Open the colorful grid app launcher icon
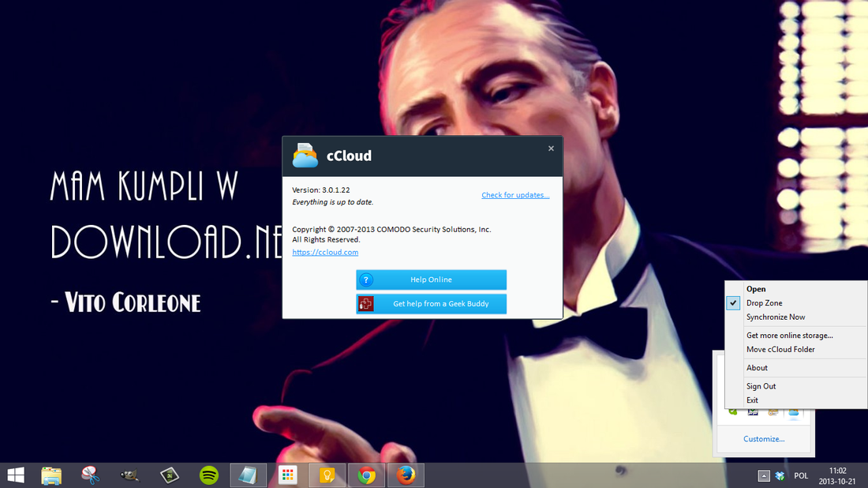Viewport: 868px width, 488px height. (x=287, y=475)
